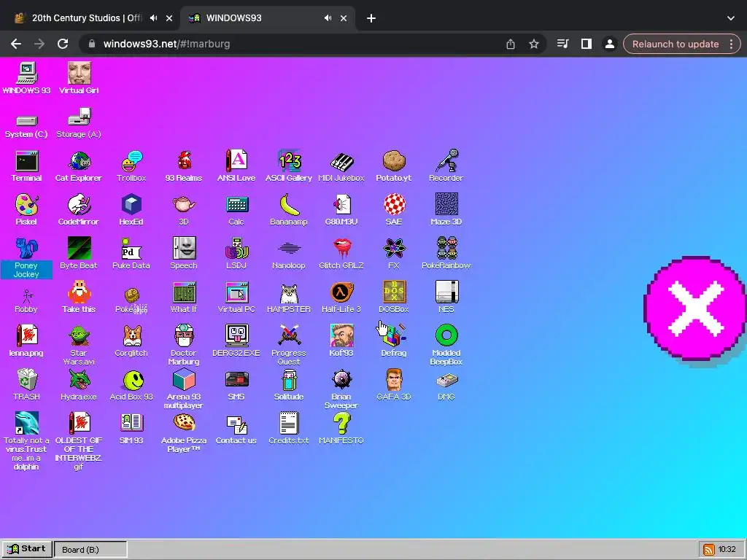Open HAMPSTER hamster icon

tap(289, 297)
